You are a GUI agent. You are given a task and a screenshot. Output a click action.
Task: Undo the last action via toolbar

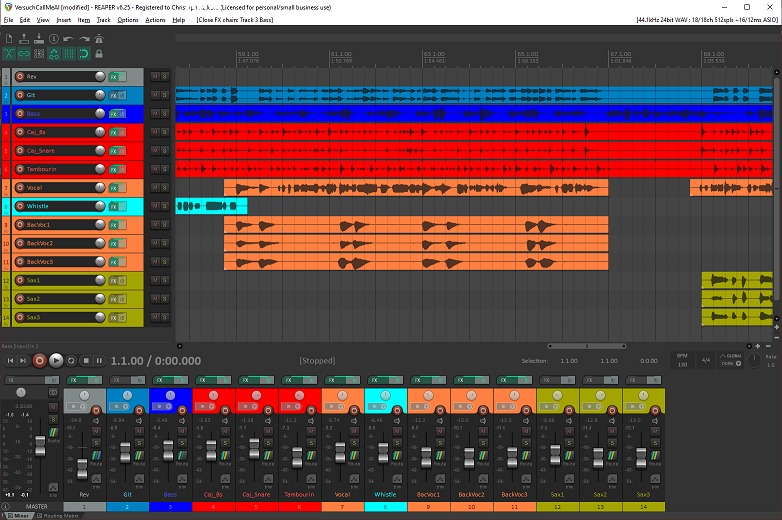click(69, 38)
